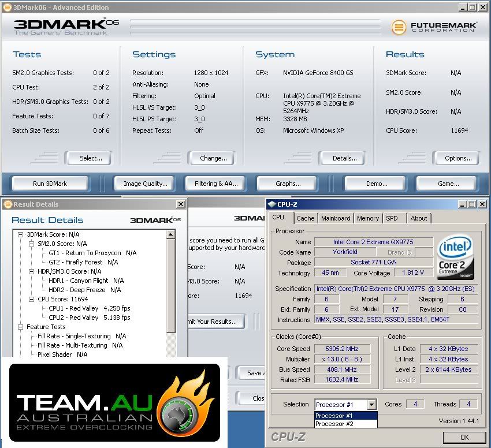
Task: Launch the Game... button
Action: pyautogui.click(x=448, y=184)
